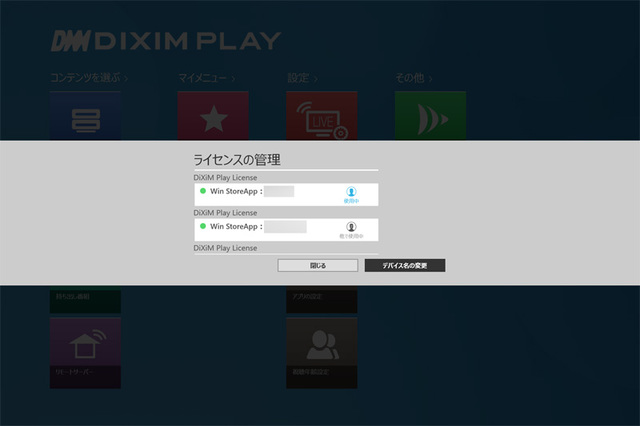Viewport: 640px width, 426px height.
Task: Click the LIVE TV settings tile
Action: pos(322,116)
